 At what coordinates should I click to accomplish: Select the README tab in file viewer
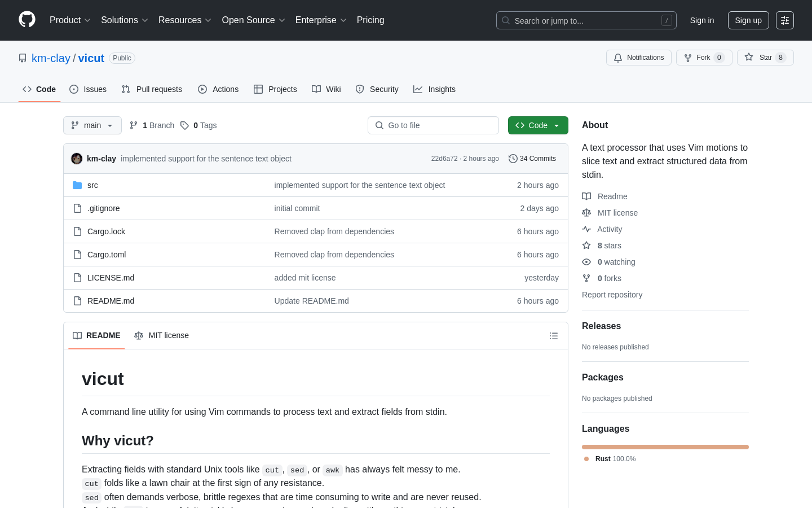(x=96, y=335)
